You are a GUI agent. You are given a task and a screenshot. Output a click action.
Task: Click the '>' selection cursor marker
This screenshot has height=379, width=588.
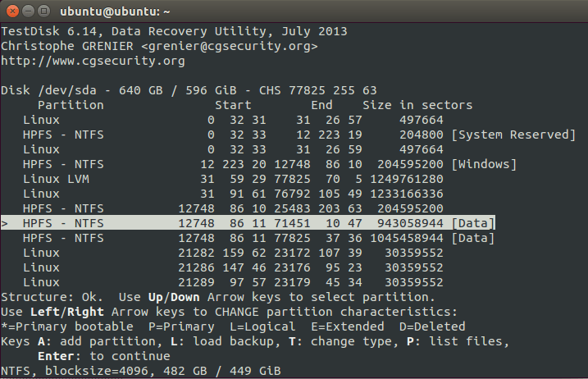tap(5, 223)
